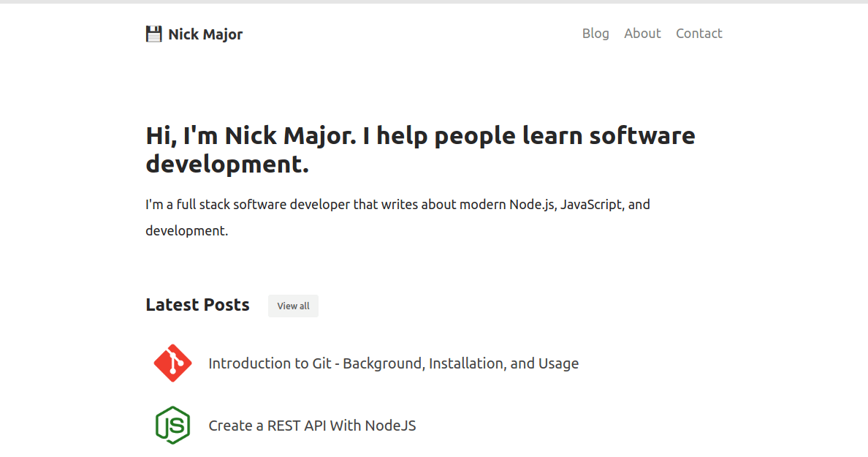
Task: Open the About page
Action: (x=642, y=33)
